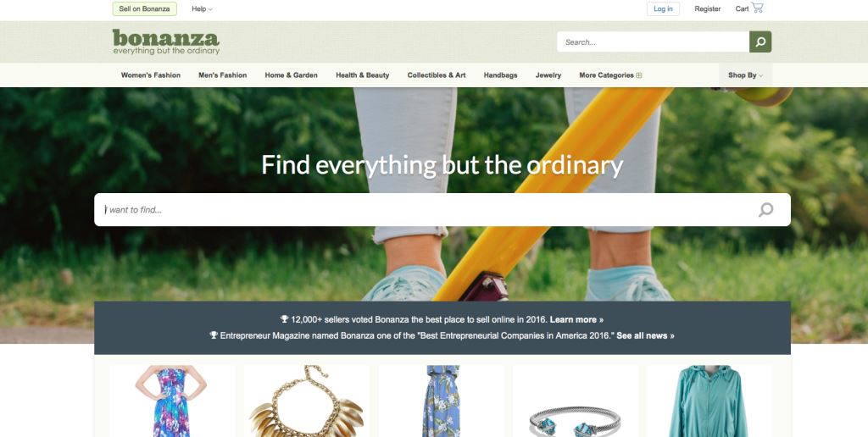The height and width of the screenshot is (437, 868).
Task: Open the Shop By dropdown
Action: [745, 75]
